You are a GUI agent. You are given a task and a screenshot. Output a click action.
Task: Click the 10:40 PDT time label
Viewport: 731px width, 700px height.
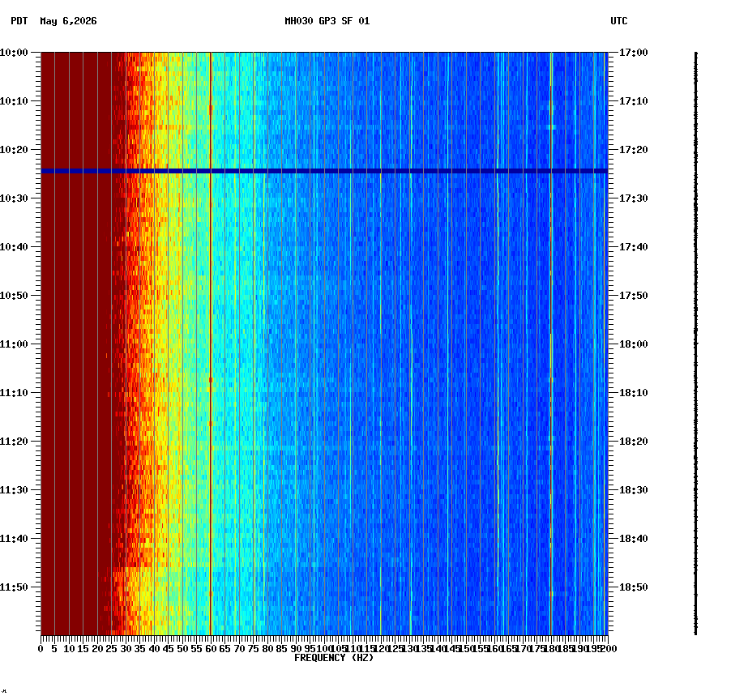pos(14,247)
